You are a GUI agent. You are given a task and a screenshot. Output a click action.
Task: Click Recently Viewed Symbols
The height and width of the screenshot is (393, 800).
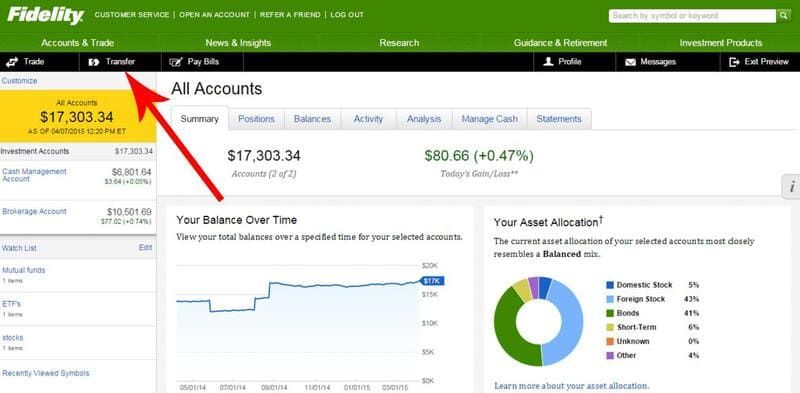[45, 373]
